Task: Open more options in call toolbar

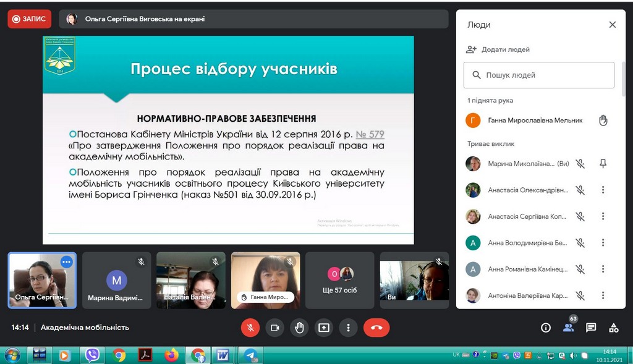Action: 349,328
